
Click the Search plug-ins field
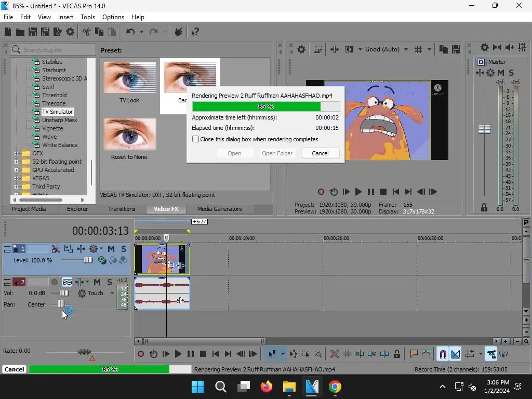tap(53, 49)
